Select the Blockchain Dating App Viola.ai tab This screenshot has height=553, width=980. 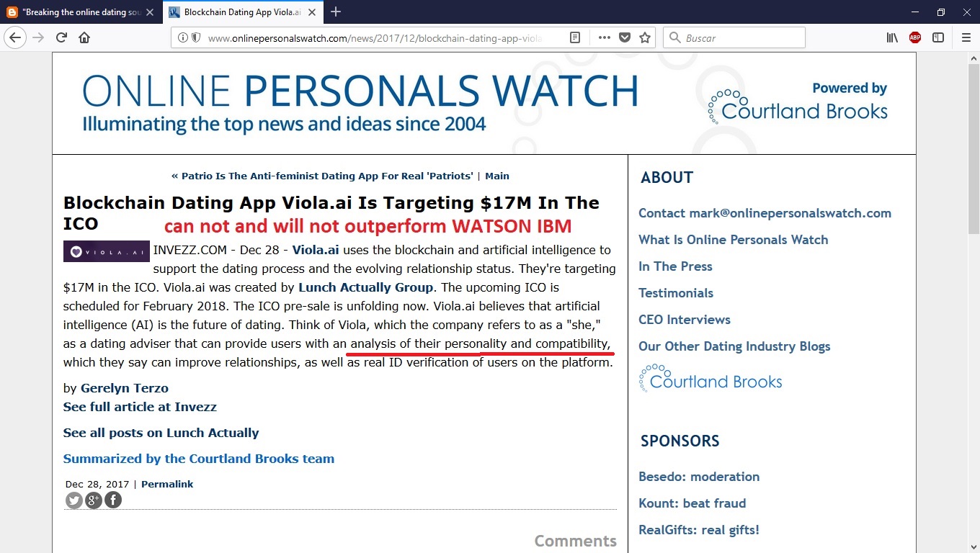point(243,12)
